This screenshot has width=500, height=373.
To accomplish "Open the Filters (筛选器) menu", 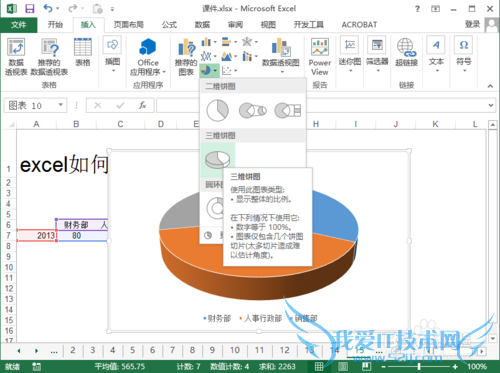I will [377, 54].
